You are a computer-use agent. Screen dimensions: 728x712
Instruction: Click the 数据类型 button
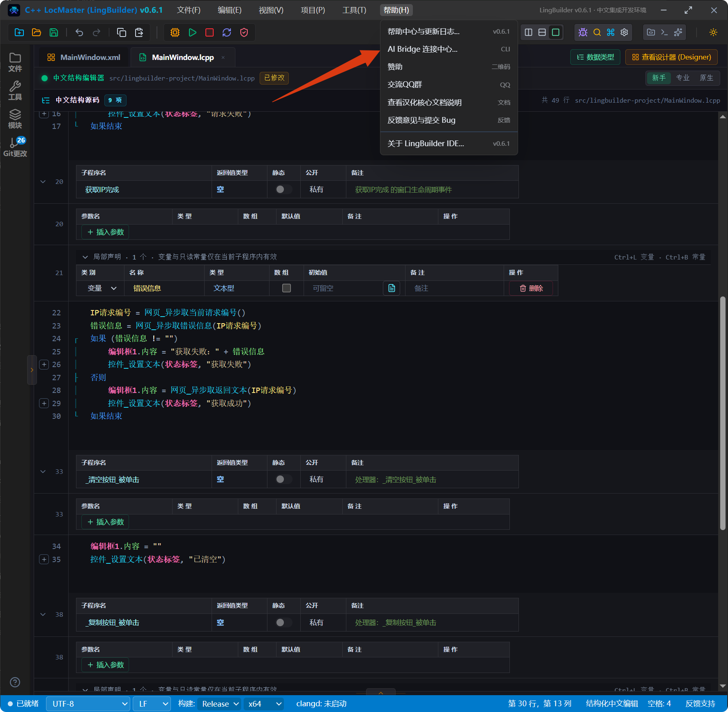click(x=595, y=57)
